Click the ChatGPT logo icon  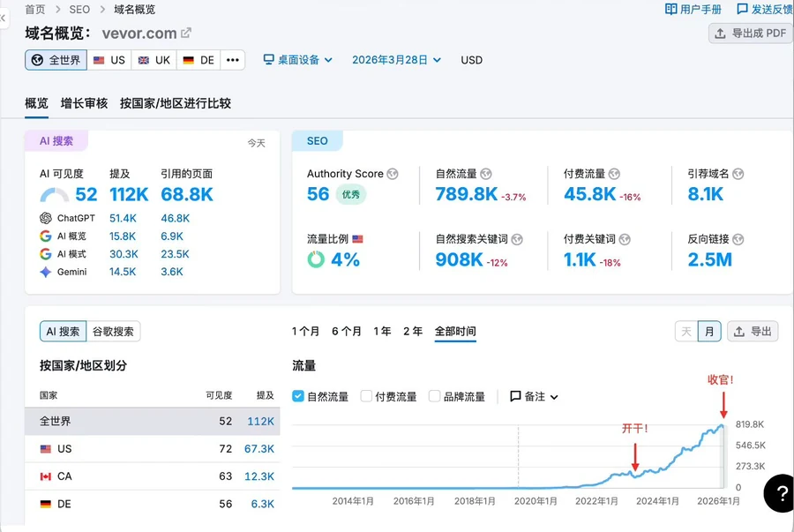click(46, 218)
